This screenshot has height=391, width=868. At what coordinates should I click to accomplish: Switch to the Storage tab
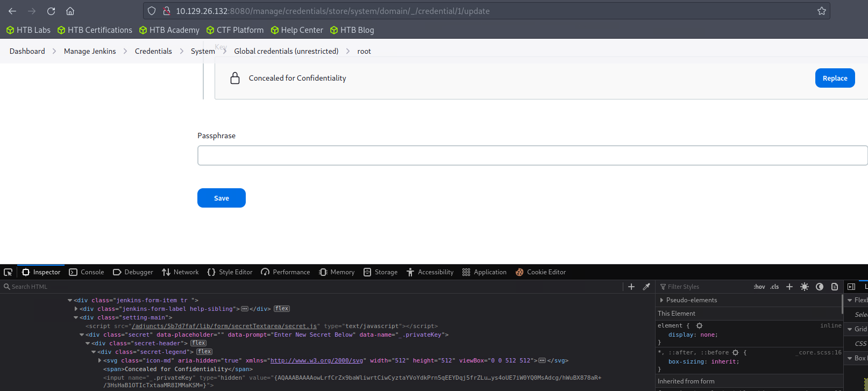coord(380,272)
